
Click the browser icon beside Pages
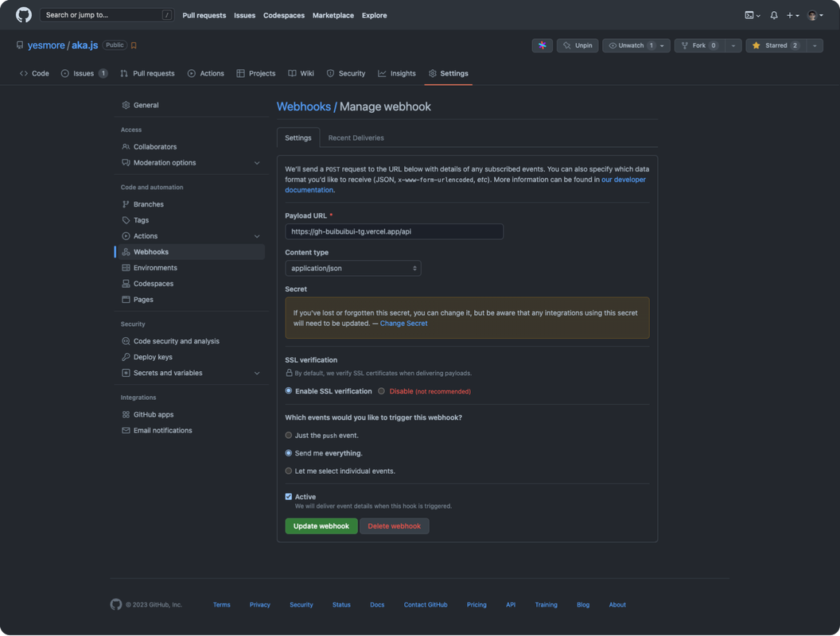click(x=126, y=300)
